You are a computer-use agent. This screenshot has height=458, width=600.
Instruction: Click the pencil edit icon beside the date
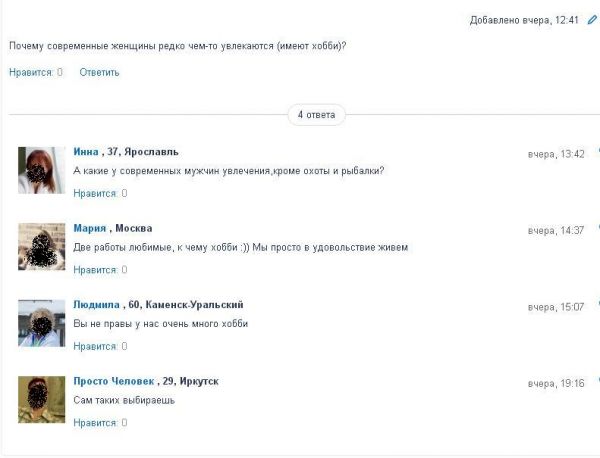coord(592,20)
